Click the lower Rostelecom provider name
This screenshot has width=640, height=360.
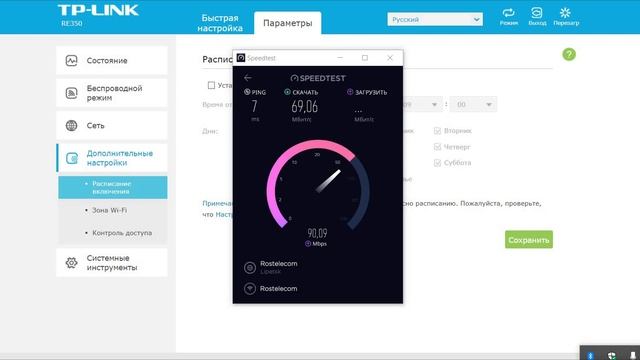(x=278, y=289)
